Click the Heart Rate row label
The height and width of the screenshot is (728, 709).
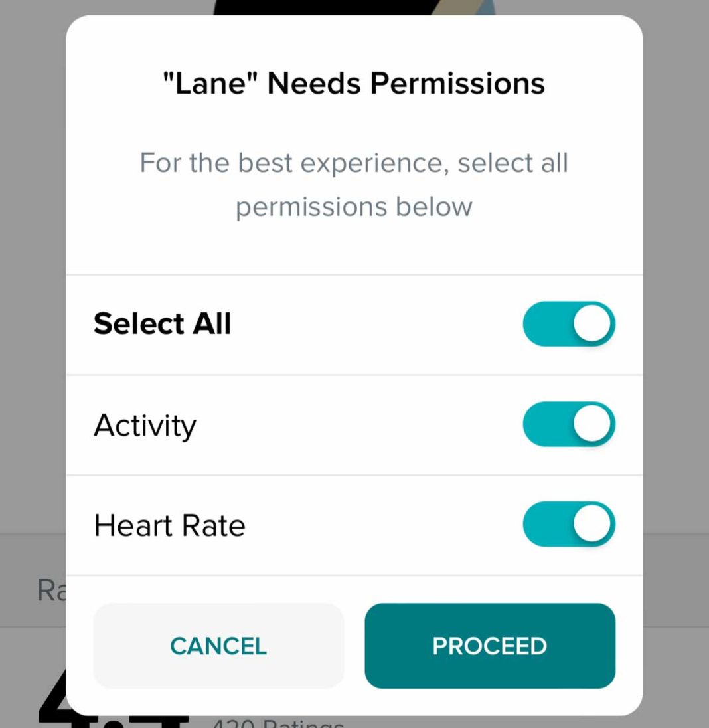(x=169, y=525)
